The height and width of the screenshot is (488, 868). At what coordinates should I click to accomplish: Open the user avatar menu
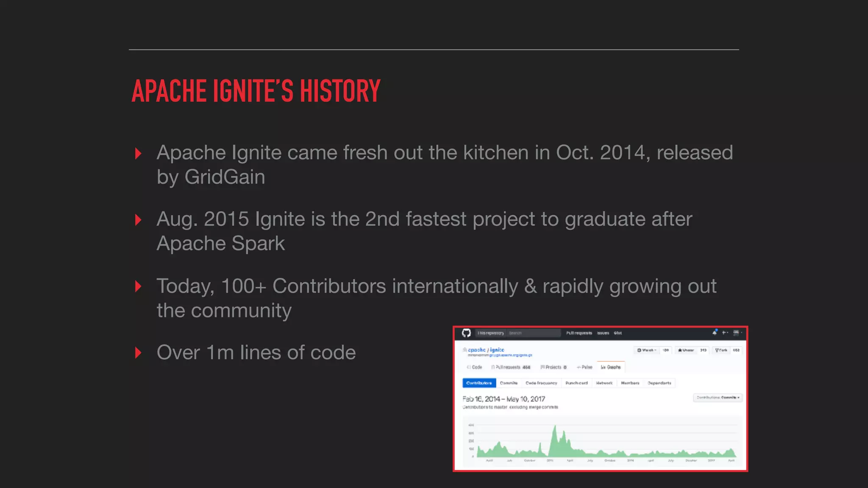pyautogui.click(x=737, y=333)
